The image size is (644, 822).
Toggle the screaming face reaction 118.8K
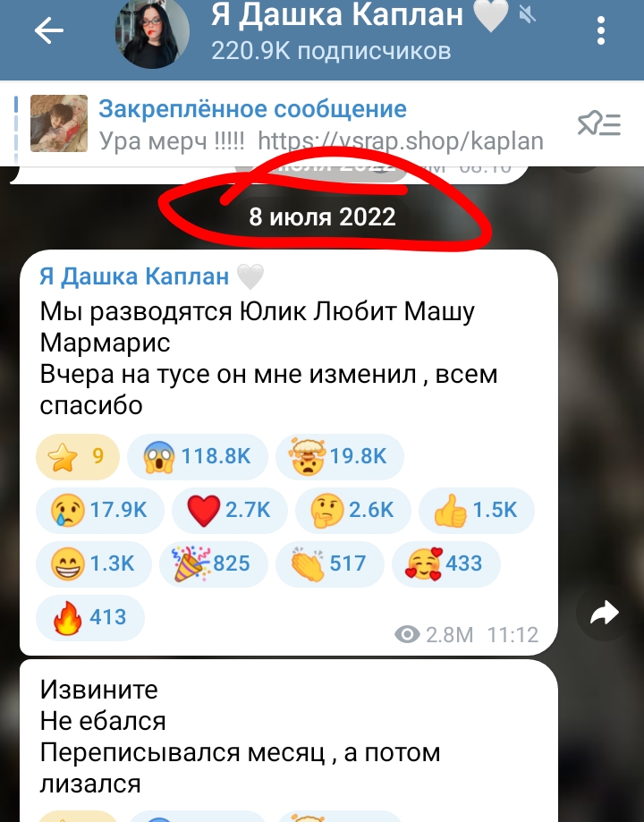coord(197,456)
